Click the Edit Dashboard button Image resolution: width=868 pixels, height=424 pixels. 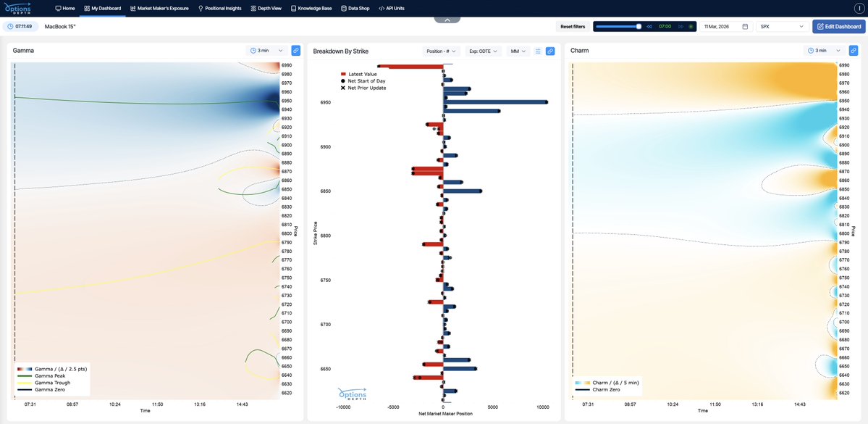coord(840,25)
